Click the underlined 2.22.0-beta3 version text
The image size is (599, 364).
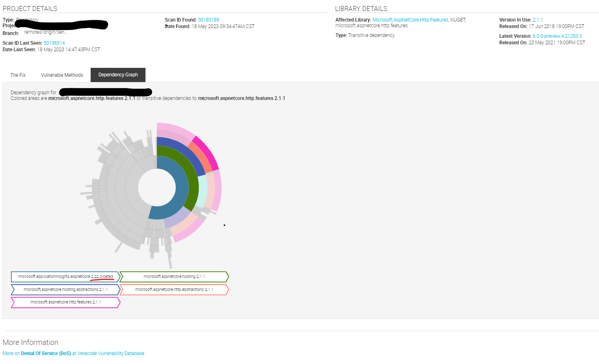[x=102, y=277]
